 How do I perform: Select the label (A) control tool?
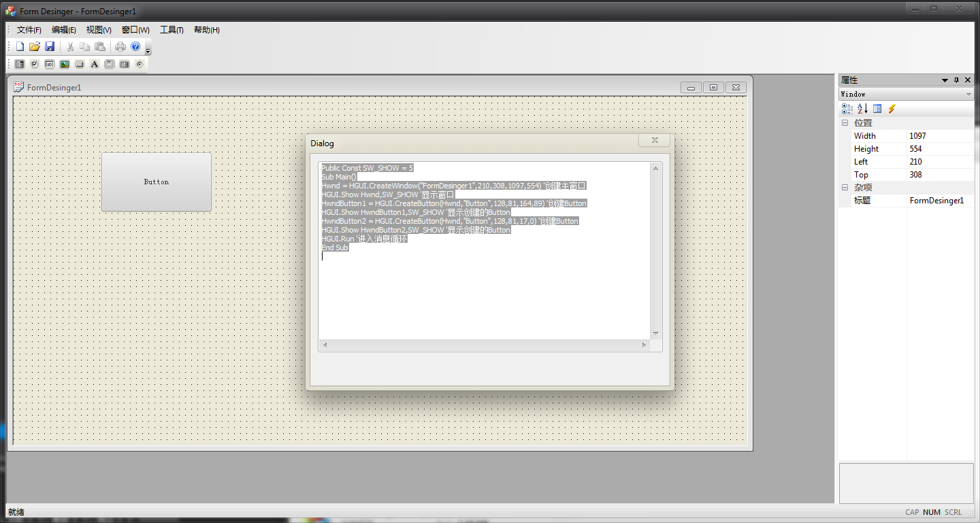[95, 65]
